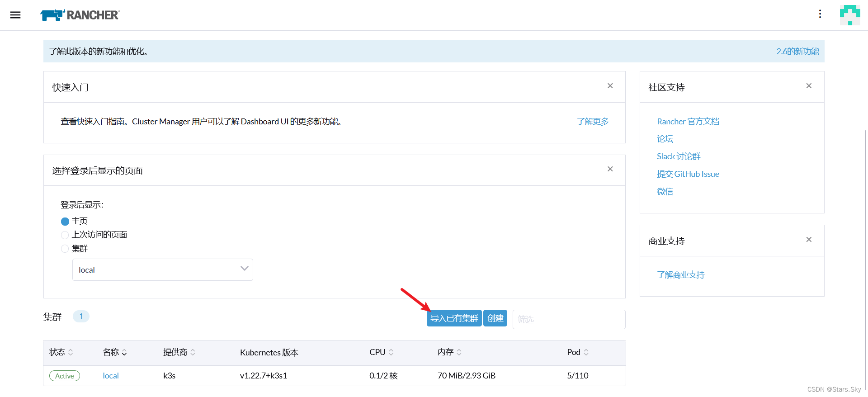Open the 了解更多 link

coord(593,122)
